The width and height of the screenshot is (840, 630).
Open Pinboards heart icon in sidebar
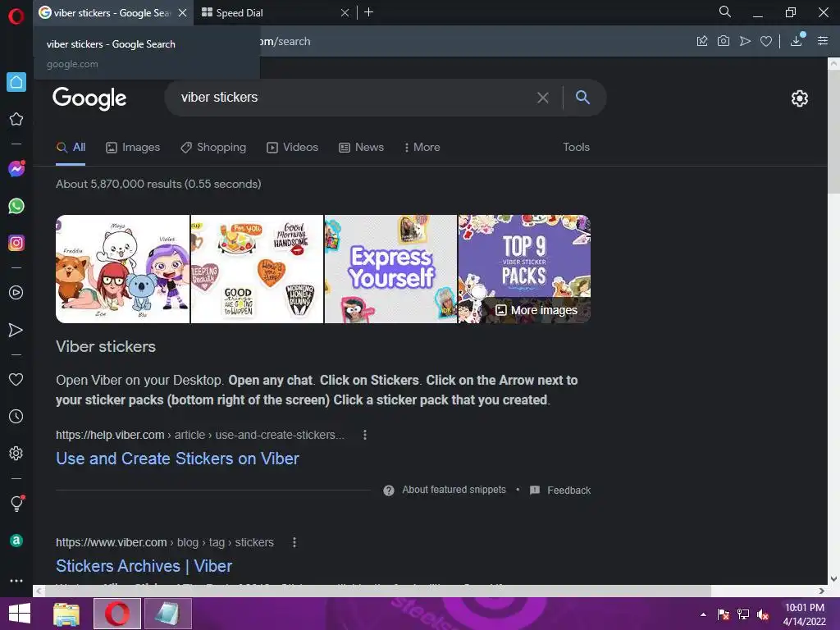coord(16,379)
